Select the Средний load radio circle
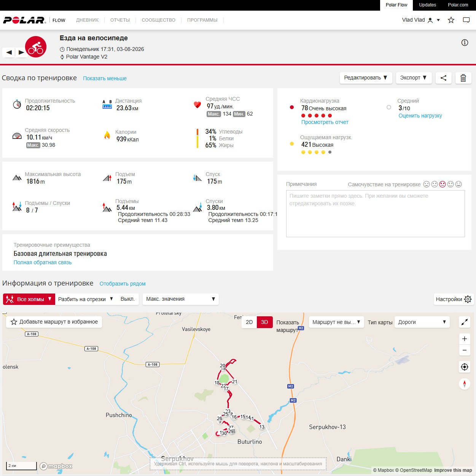Screen dimensions: 476x476 (389, 107)
